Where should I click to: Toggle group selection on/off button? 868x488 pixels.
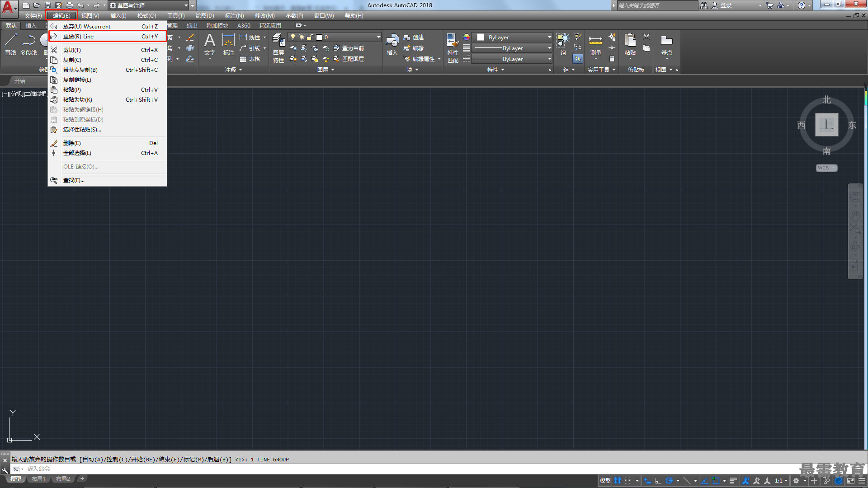(578, 59)
